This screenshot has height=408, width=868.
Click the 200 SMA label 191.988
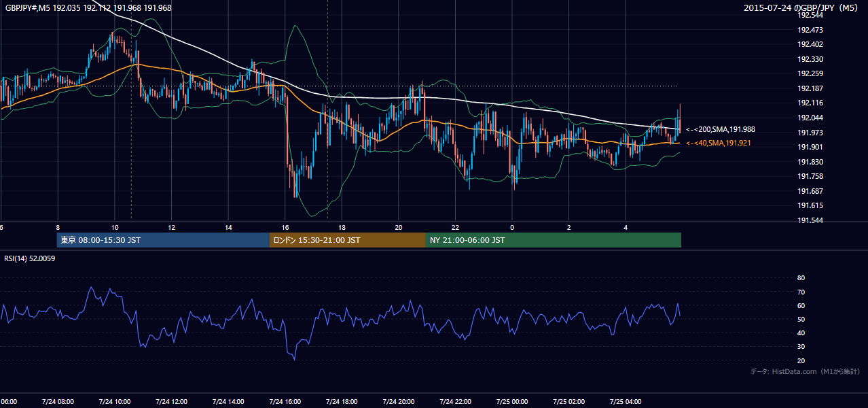click(721, 129)
